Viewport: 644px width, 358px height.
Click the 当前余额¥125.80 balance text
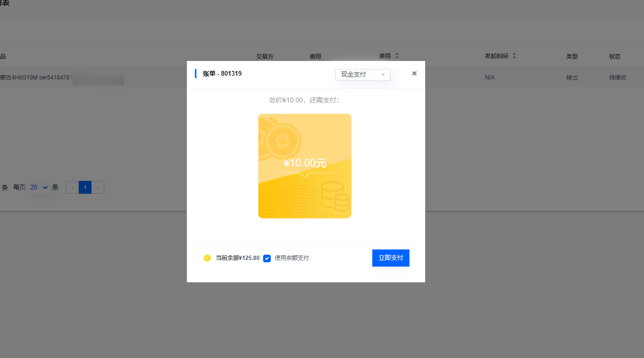(x=237, y=258)
